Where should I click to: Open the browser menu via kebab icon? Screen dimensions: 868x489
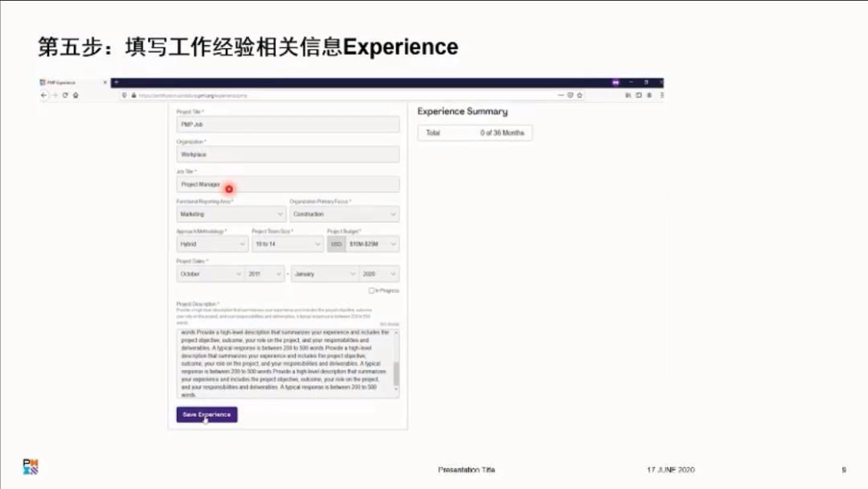coord(661,95)
